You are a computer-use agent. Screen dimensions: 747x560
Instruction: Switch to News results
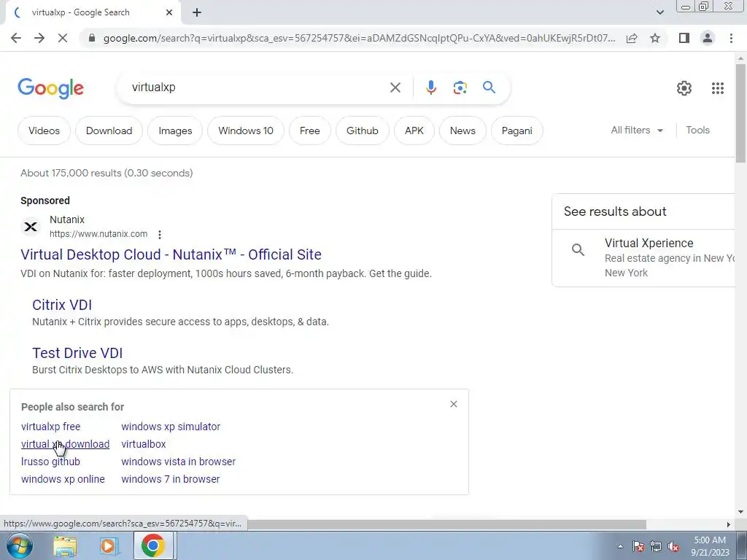pyautogui.click(x=462, y=131)
